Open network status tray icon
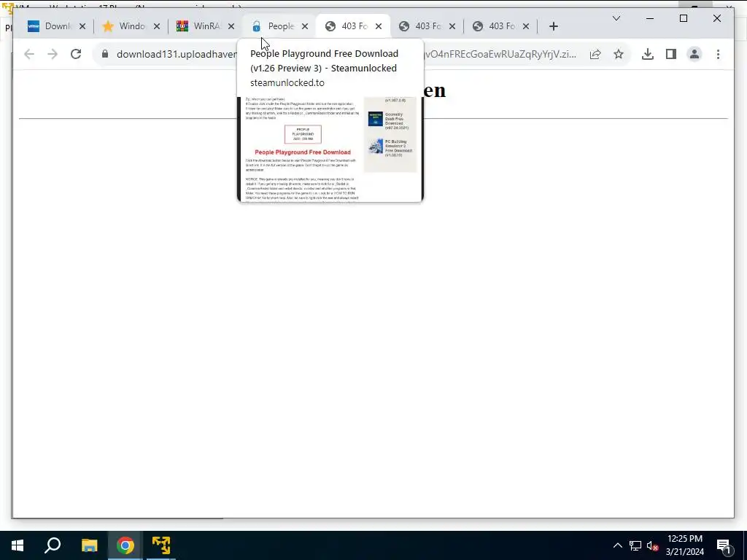The width and height of the screenshot is (747, 560). click(635, 545)
